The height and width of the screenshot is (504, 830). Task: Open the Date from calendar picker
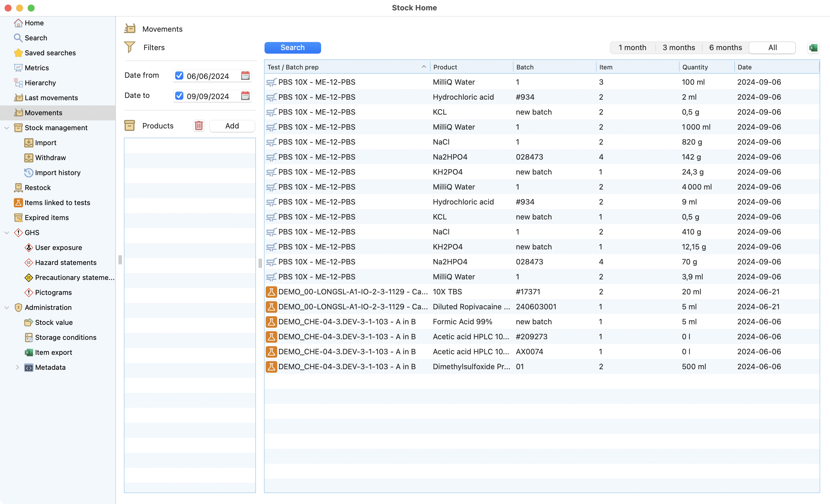point(245,76)
